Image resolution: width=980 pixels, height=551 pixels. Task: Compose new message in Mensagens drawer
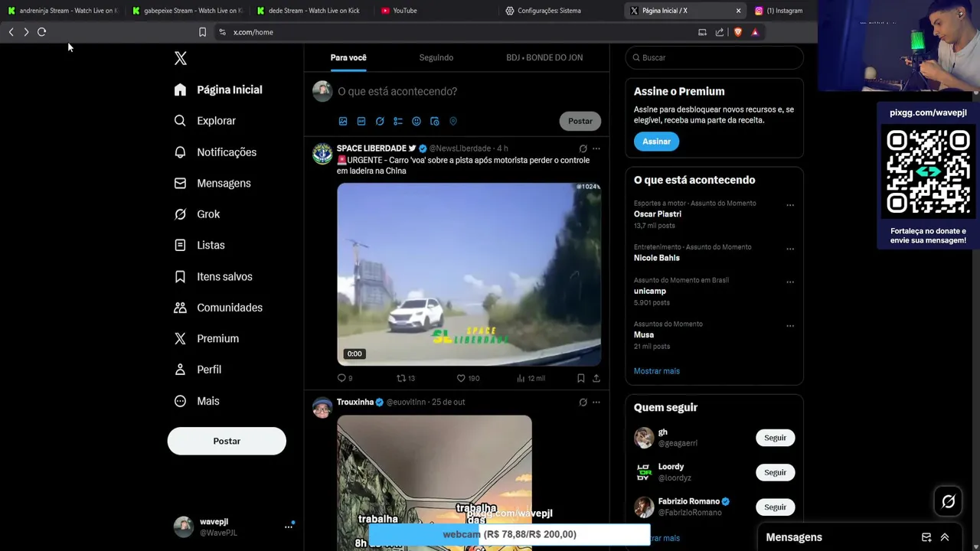point(926,537)
